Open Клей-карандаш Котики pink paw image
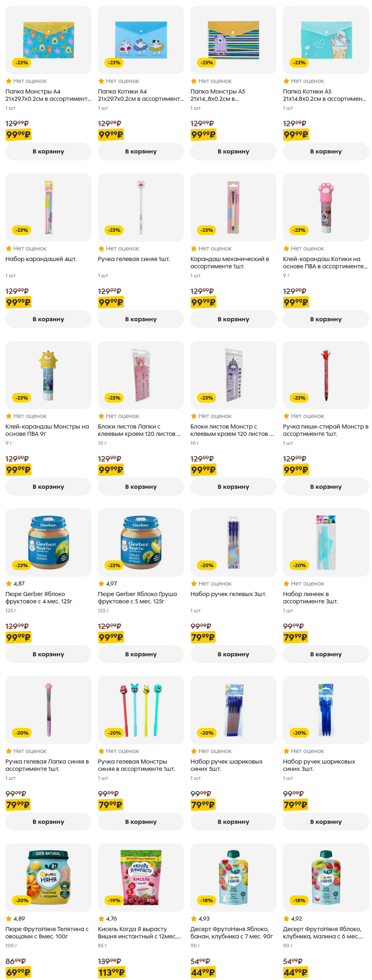Viewport: 372px width, 980px height. (325, 208)
